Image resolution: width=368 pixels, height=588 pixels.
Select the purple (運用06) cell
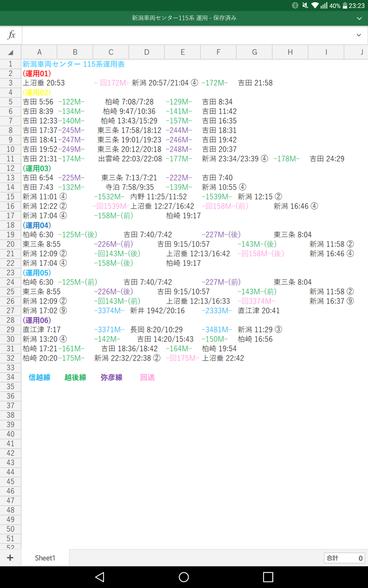coord(37,320)
